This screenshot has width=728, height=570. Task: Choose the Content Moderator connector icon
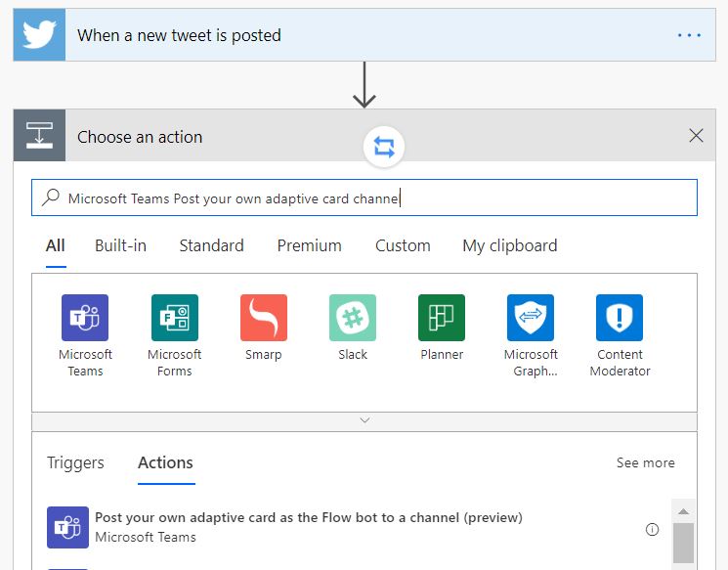(620, 318)
